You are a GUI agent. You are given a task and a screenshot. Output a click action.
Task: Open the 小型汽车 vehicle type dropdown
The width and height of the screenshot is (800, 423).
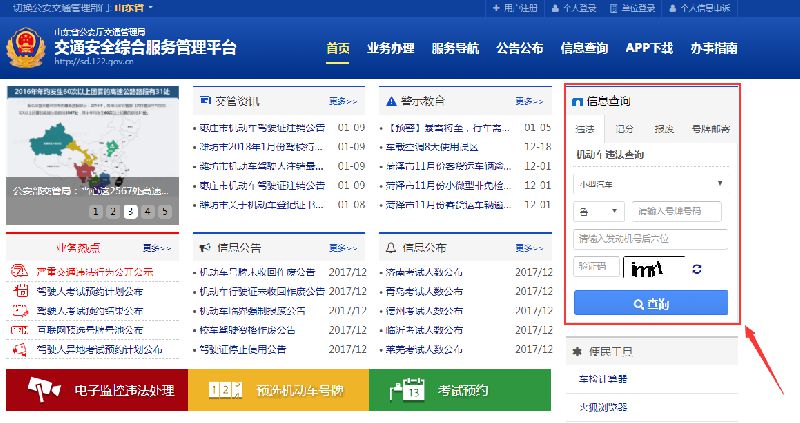pyautogui.click(x=650, y=183)
